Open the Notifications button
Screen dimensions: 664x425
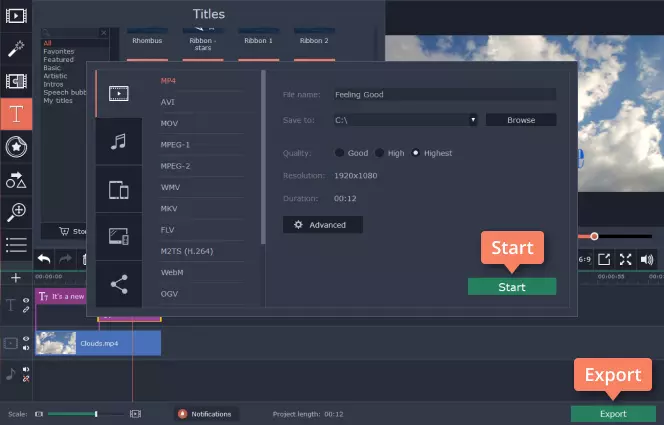click(x=206, y=414)
